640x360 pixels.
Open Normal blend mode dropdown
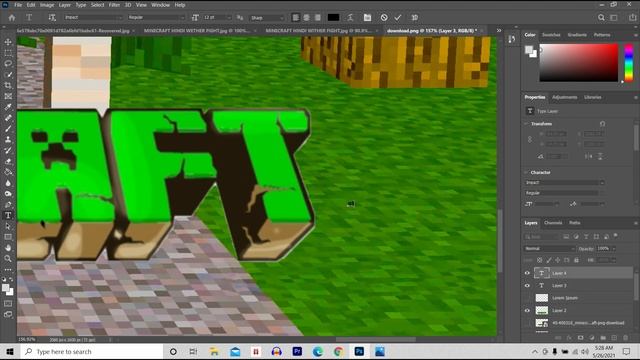(x=549, y=249)
